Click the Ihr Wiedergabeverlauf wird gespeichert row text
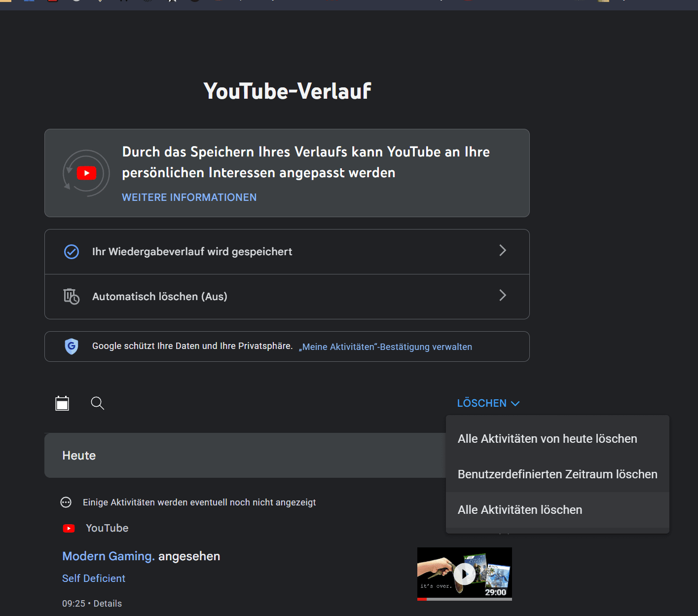698x616 pixels. [x=192, y=252]
